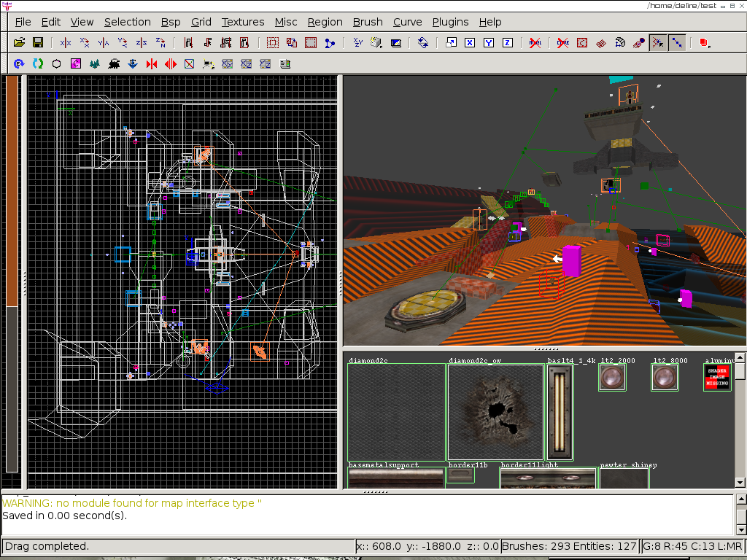Image resolution: width=747 pixels, height=560 pixels.
Task: Toggle the crossed-out Model selection button
Action: coord(535,43)
